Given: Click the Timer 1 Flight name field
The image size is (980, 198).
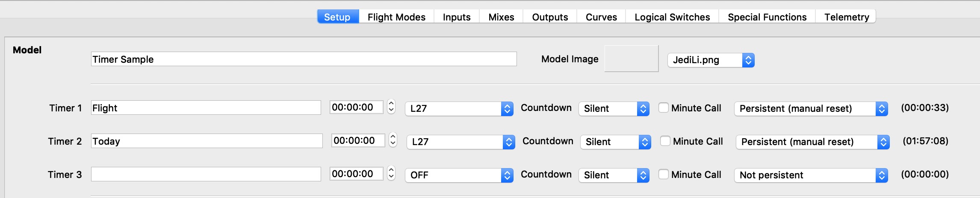Looking at the screenshot, I should pyautogui.click(x=206, y=108).
